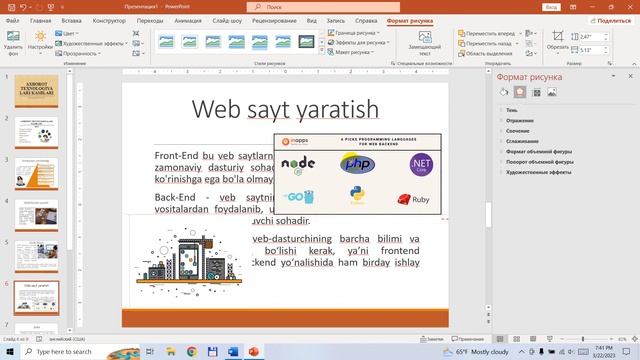Expand Artistic Effects section in Format pane
Screen dimensions: 640x360
pos(538,172)
